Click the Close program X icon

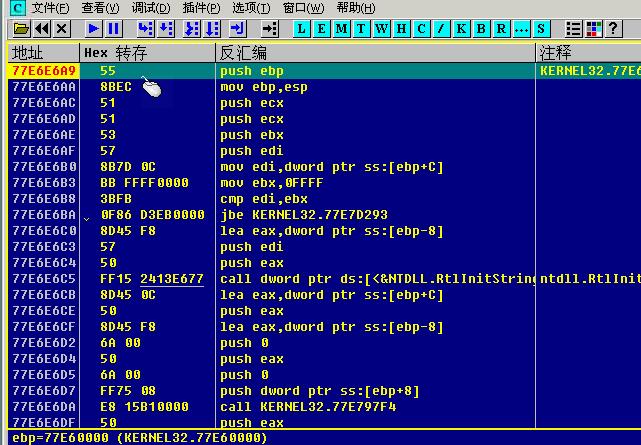62,29
